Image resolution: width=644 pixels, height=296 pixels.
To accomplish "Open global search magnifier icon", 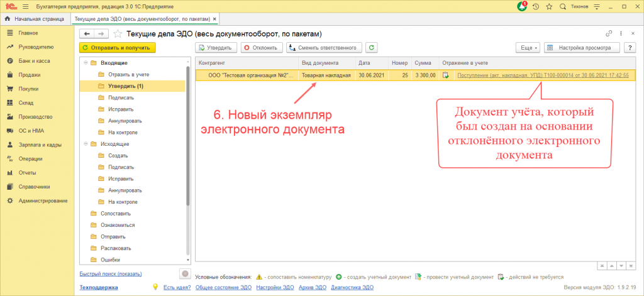I will point(563,7).
